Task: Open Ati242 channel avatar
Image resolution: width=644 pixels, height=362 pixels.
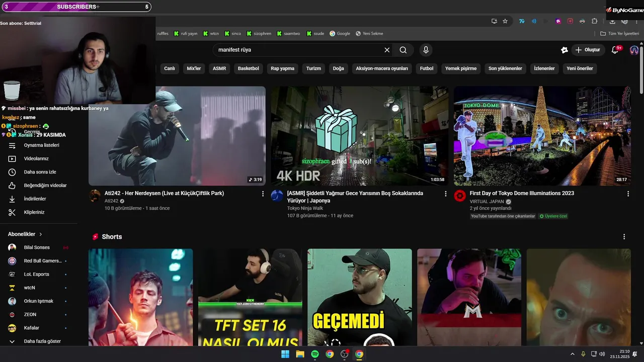Action: (x=95, y=196)
